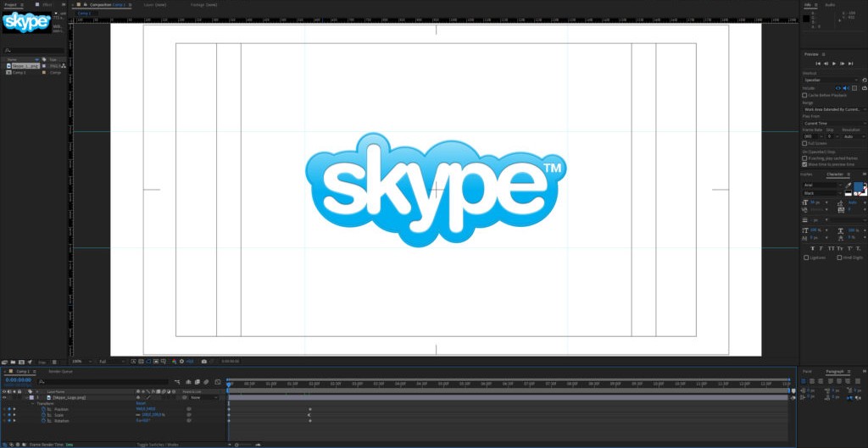Click the Scale value 100.0, 100.0 %

point(154,415)
